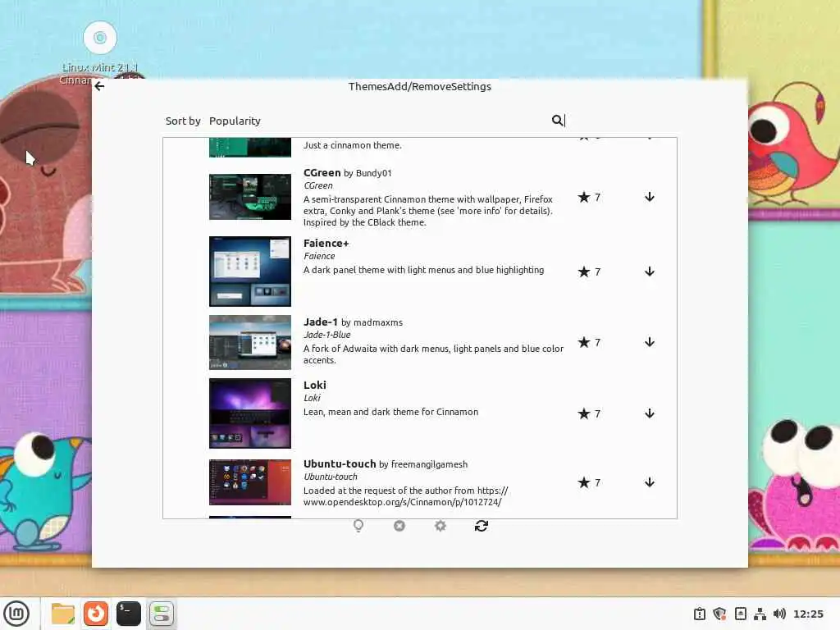Open the volume tray icon
Image resolution: width=840 pixels, height=630 pixels.
[779, 614]
